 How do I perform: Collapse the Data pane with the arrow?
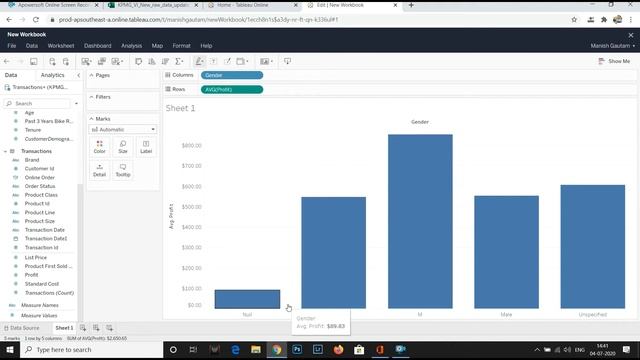coord(78,75)
